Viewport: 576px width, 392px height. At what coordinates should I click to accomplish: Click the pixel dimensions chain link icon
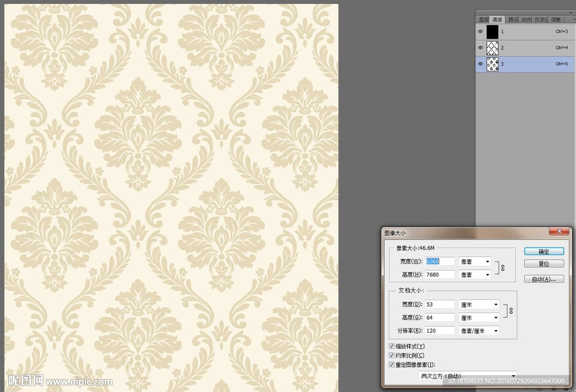point(502,268)
